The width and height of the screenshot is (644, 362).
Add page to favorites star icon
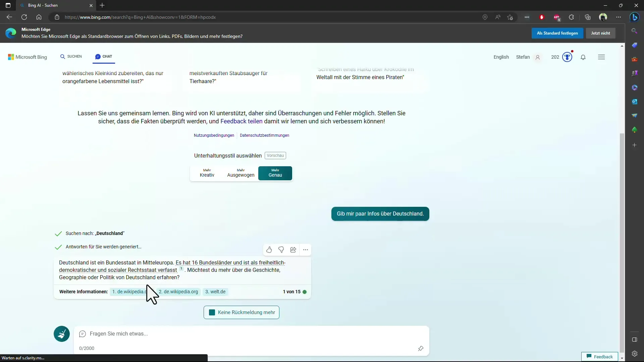pos(510,17)
